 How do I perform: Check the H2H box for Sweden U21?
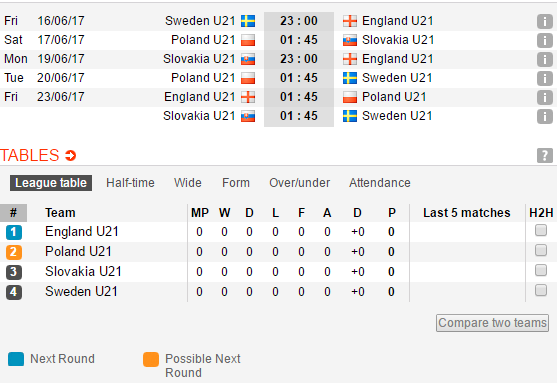point(541,290)
